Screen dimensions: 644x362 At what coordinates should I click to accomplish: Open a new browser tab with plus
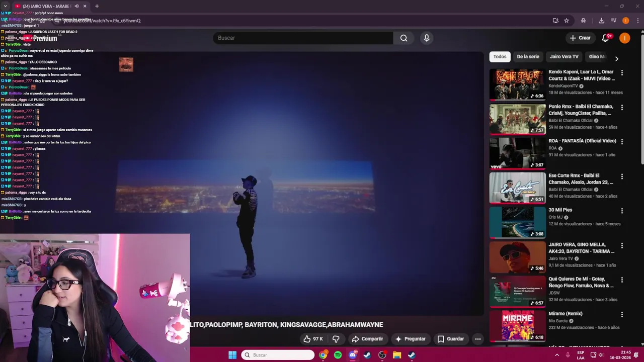coord(97,6)
